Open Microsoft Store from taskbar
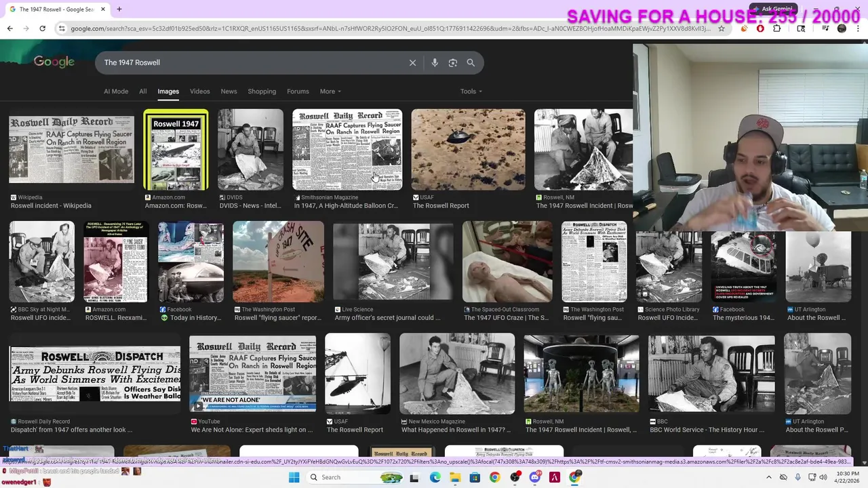The width and height of the screenshot is (868, 488). tap(475, 477)
